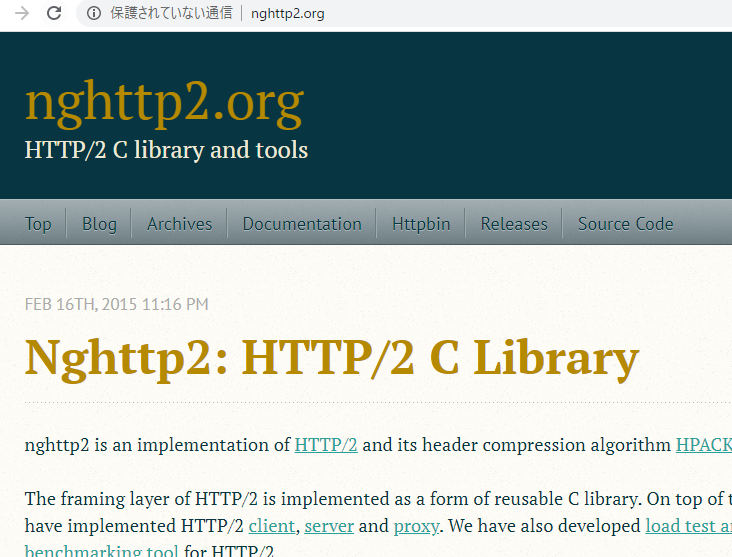Open the Archives navigation item
Image resolution: width=732 pixels, height=557 pixels.
coord(180,224)
